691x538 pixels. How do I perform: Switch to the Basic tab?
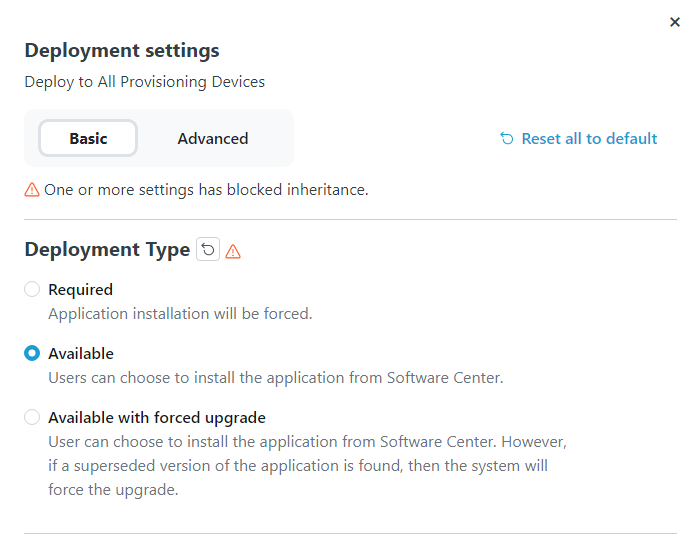click(88, 139)
